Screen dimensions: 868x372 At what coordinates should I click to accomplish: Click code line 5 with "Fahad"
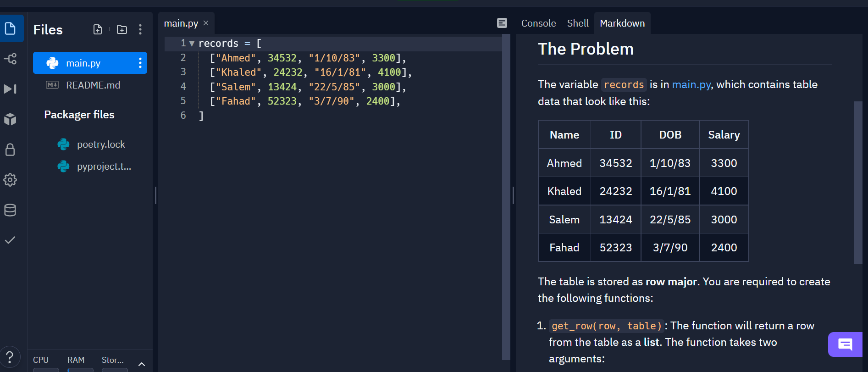[x=305, y=101]
